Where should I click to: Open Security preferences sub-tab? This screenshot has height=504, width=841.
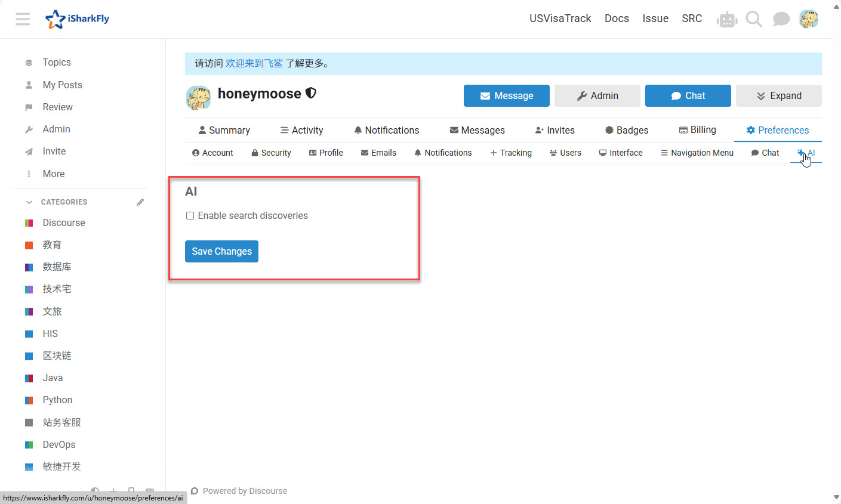pos(271,153)
